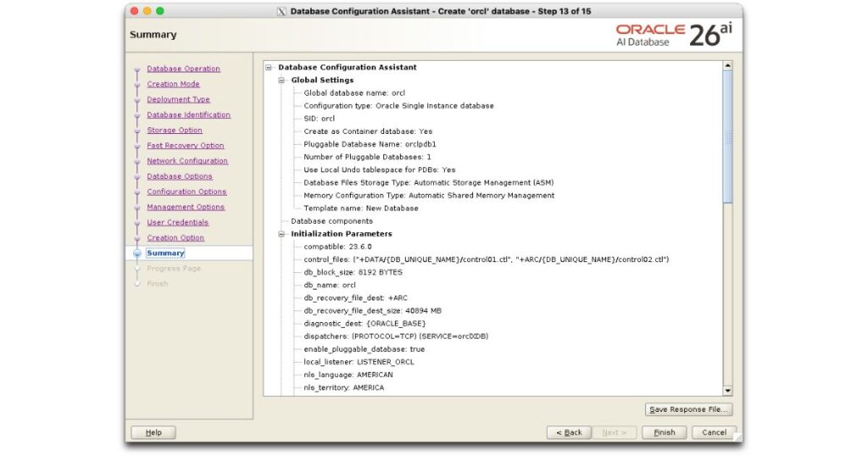Screen dimensions: 868x456
Task: Jump to the Storage Option step
Action: (x=175, y=130)
